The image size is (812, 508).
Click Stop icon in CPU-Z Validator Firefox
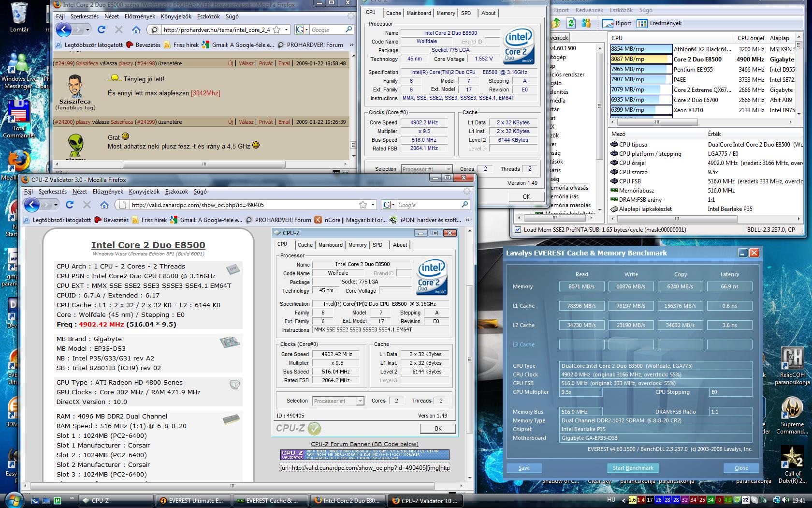87,205
